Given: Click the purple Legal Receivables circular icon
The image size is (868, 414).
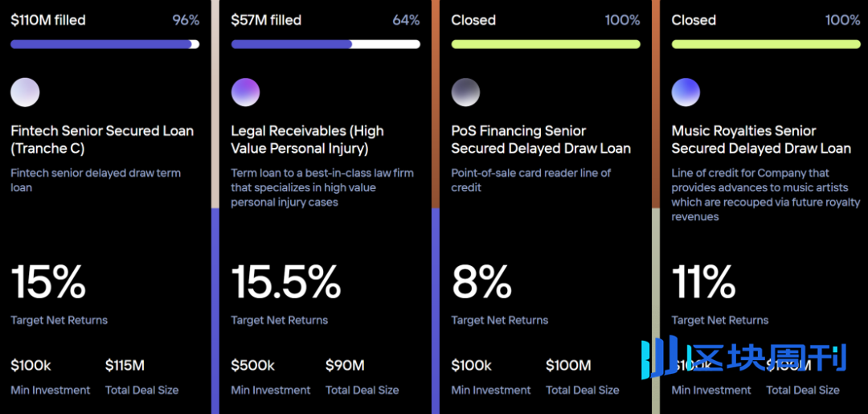Looking at the screenshot, I should (245, 92).
